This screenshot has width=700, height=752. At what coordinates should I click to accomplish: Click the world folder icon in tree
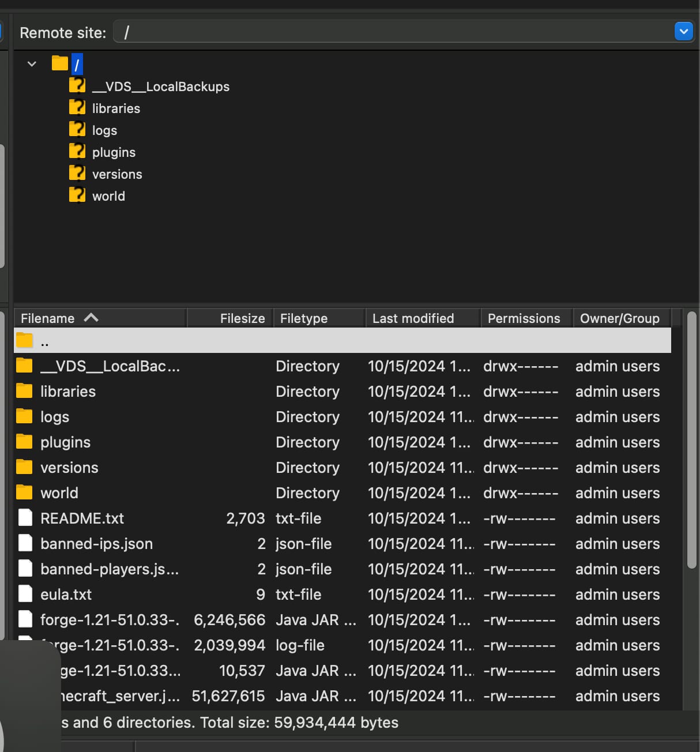[77, 195]
